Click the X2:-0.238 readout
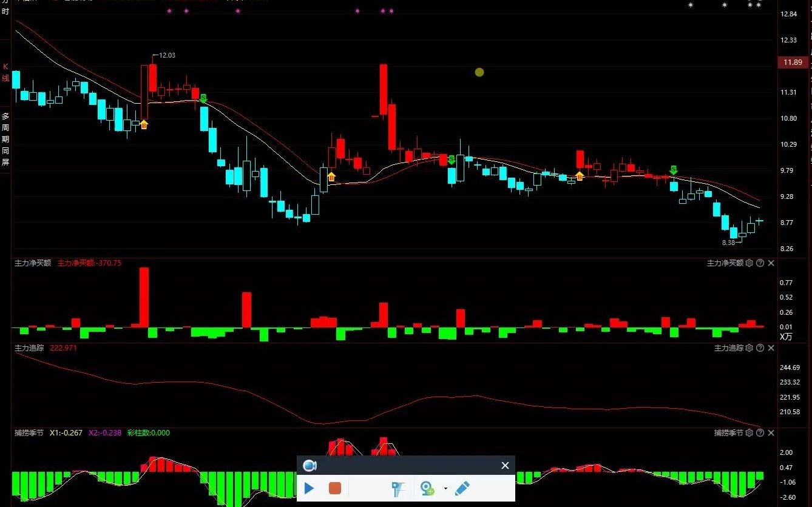 point(105,433)
